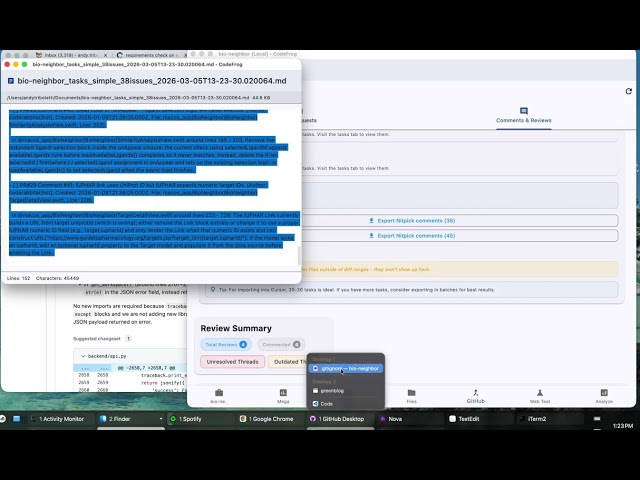640x480 pixels.
Task: Click download icon beside Nitpick comments (35)
Action: click(x=371, y=220)
